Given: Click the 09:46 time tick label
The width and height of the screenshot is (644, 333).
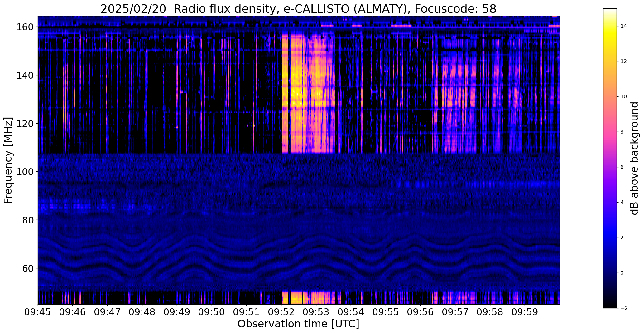Looking at the screenshot, I should pyautogui.click(x=73, y=312).
